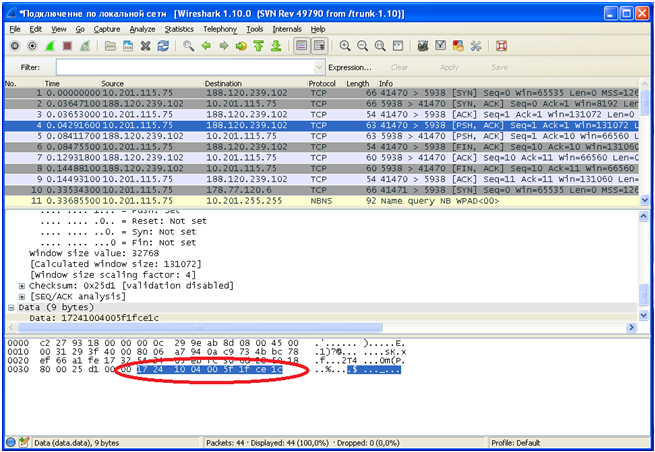Find a packet (magnifier icon)
Viewport: 655px width, 452px height.
188,46
